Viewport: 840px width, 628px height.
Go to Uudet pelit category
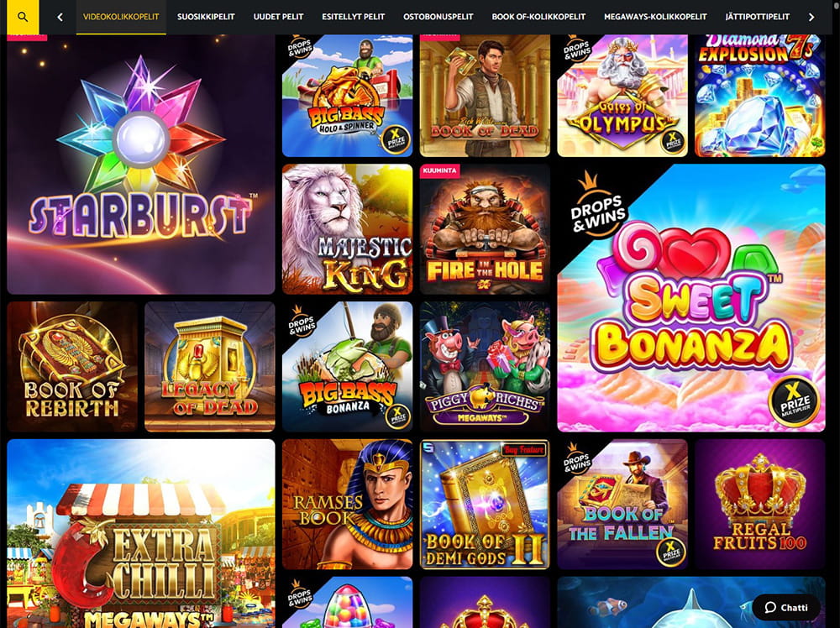tap(278, 17)
